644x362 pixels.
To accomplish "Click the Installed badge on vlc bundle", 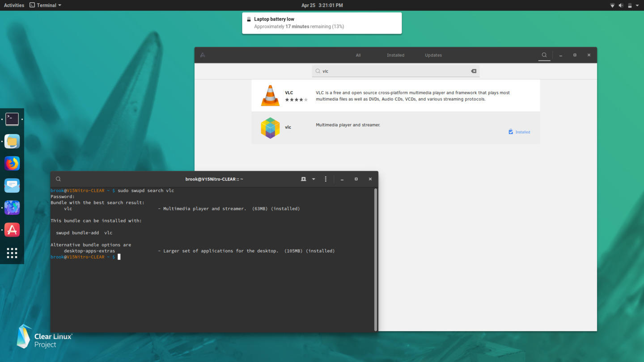I will (x=519, y=132).
